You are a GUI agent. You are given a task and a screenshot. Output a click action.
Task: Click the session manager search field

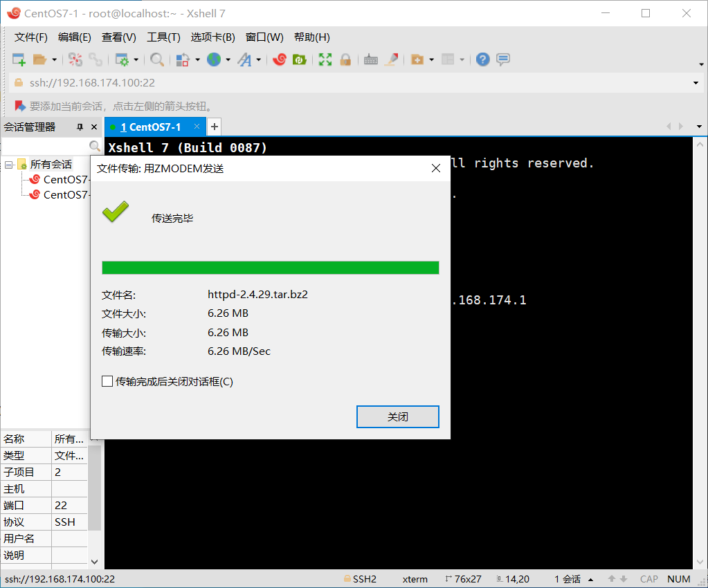point(45,146)
